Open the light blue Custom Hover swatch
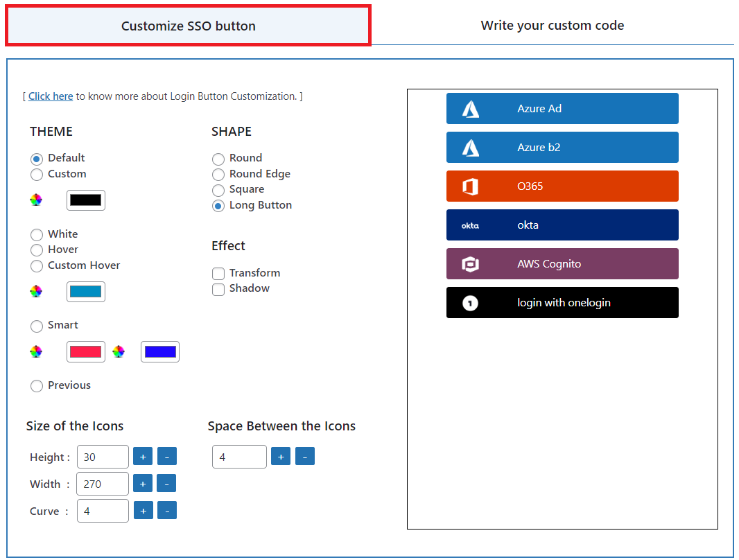 click(86, 292)
